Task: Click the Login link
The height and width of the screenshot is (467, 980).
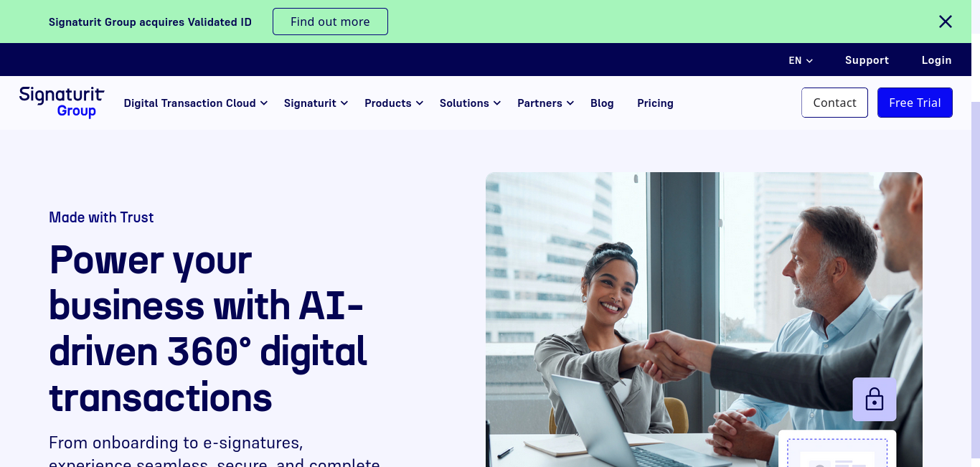Action: 936,60
